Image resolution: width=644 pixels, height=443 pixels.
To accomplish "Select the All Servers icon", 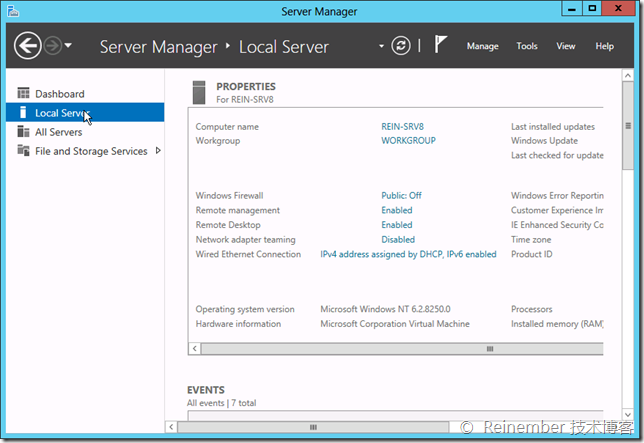I will click(24, 132).
